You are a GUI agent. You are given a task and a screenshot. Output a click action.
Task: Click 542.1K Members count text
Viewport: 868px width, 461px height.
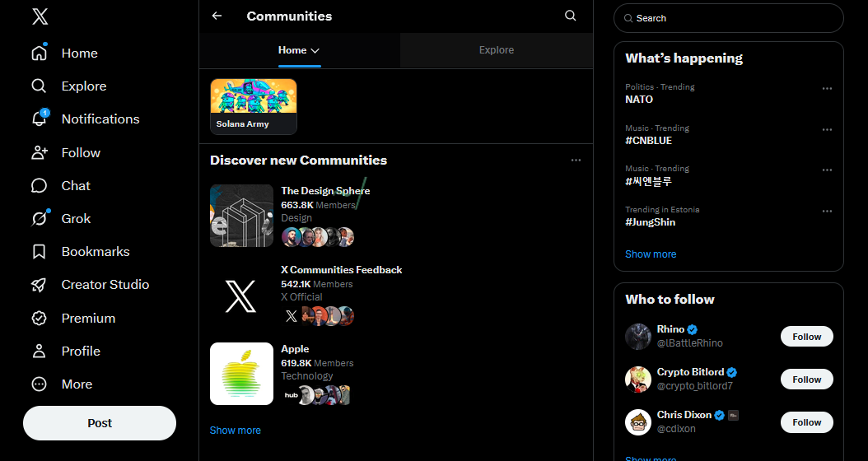tap(316, 284)
